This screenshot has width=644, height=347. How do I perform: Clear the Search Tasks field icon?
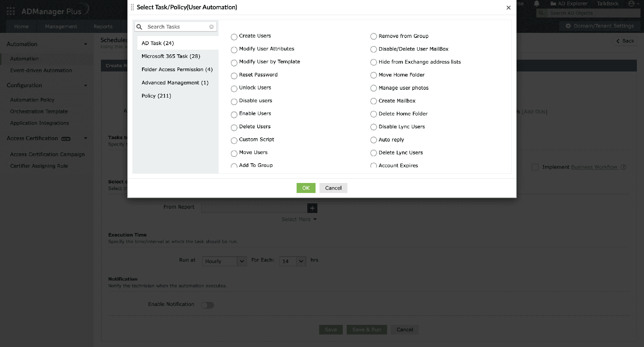pos(211,27)
